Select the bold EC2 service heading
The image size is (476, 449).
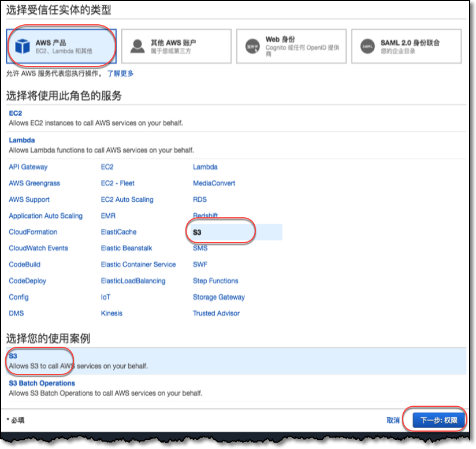16,113
